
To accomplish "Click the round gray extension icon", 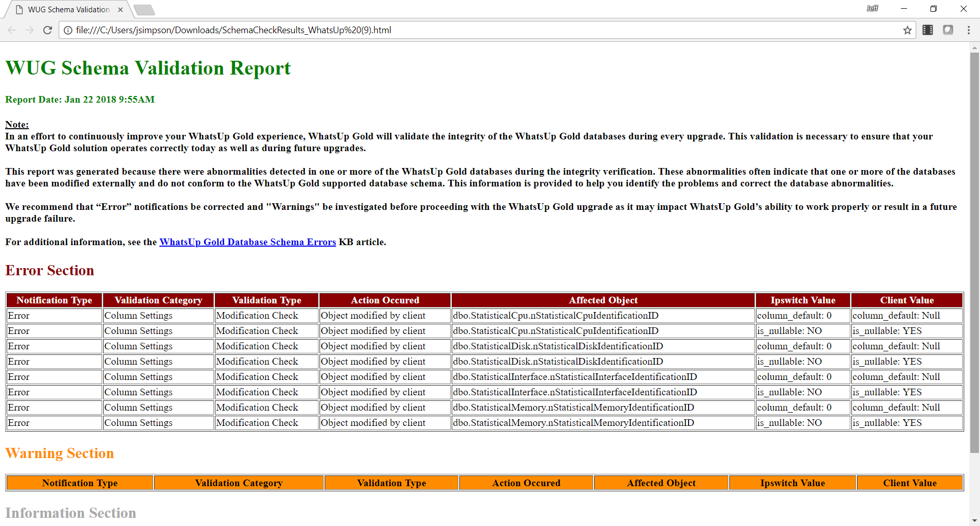I will click(948, 30).
